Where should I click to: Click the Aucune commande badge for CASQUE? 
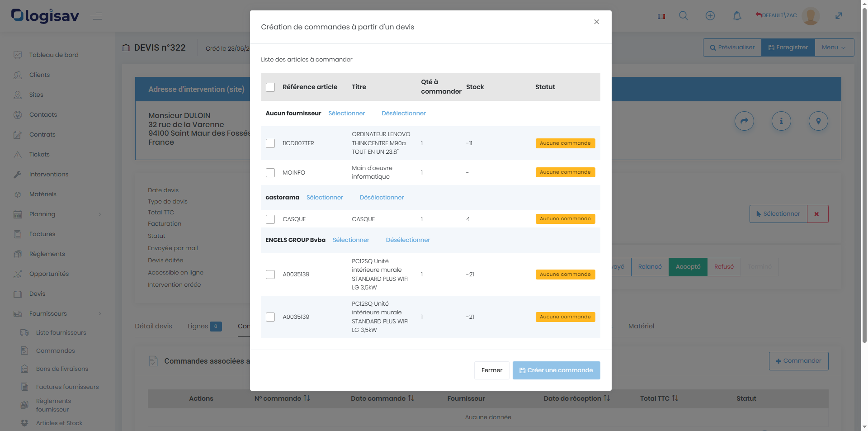coord(565,219)
